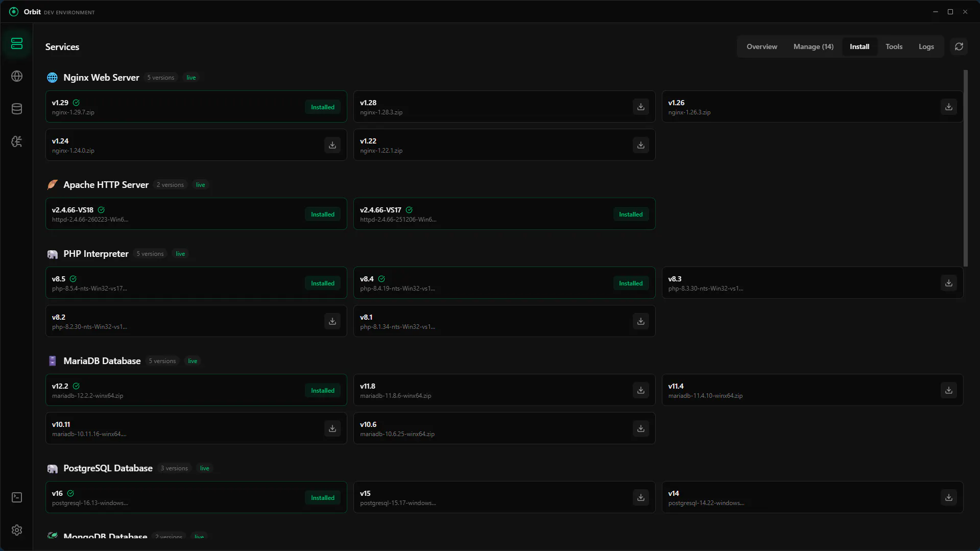Open the Databases sidebar icon
This screenshot has width=980, height=551.
tap(17, 109)
